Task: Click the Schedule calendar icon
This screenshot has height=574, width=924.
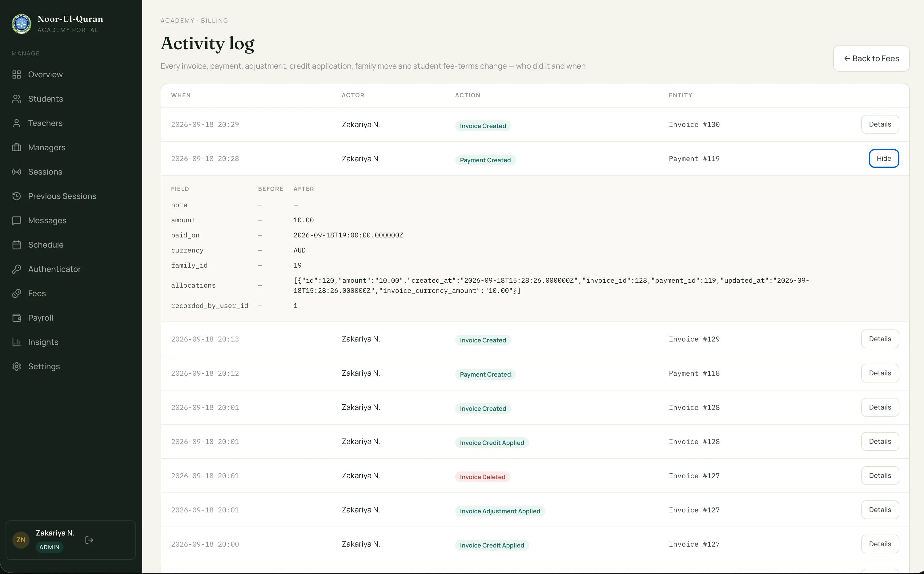Action: 16,245
